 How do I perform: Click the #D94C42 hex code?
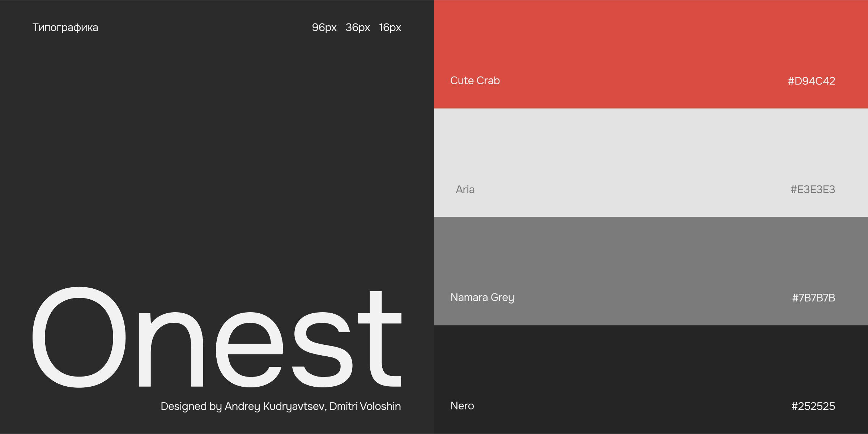(x=811, y=81)
